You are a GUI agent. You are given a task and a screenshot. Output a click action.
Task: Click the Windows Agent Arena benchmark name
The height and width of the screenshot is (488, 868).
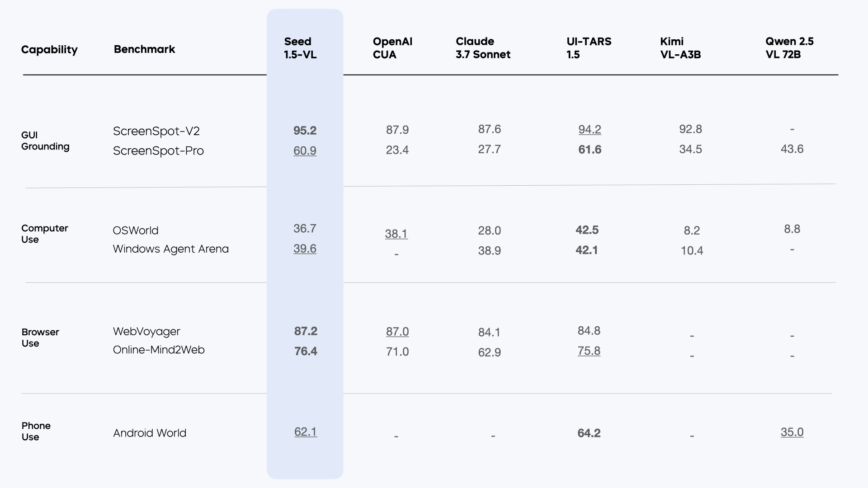(x=170, y=249)
